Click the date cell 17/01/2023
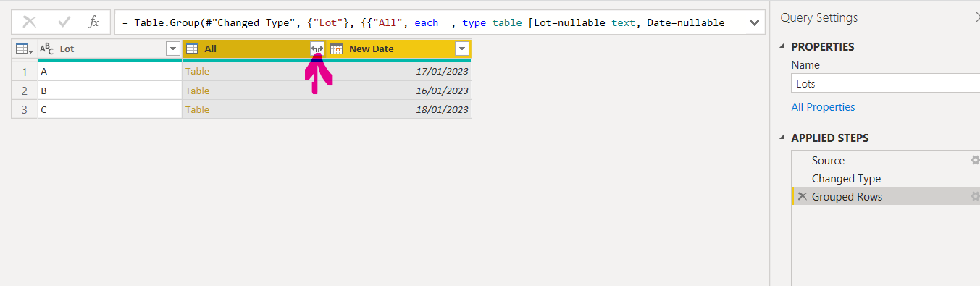This screenshot has height=286, width=980. pos(399,72)
